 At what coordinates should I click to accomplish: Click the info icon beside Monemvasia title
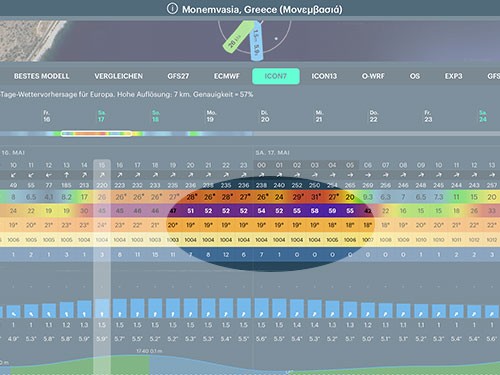coord(172,9)
